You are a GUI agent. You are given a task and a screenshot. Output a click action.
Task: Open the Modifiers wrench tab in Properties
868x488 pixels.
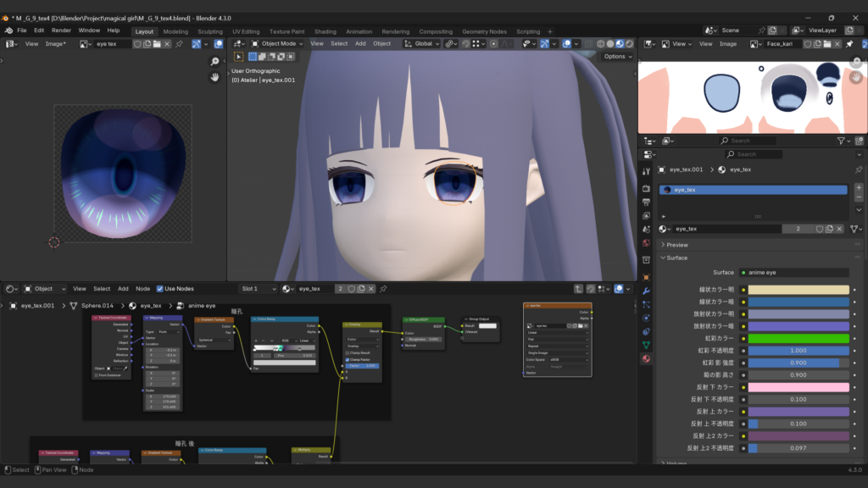point(646,291)
